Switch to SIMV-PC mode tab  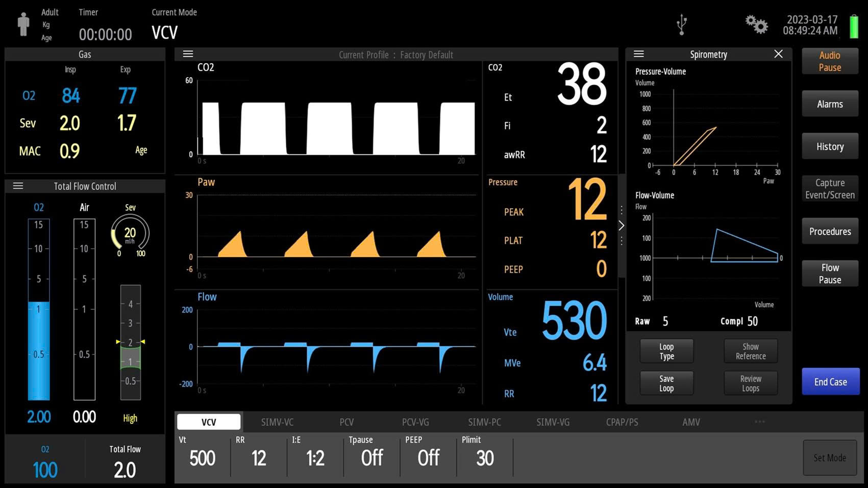[484, 422]
